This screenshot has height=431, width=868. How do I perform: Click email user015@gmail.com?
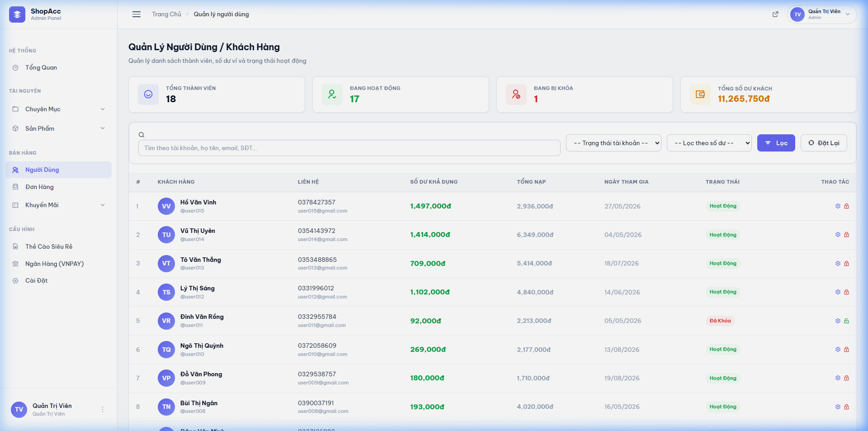322,211
